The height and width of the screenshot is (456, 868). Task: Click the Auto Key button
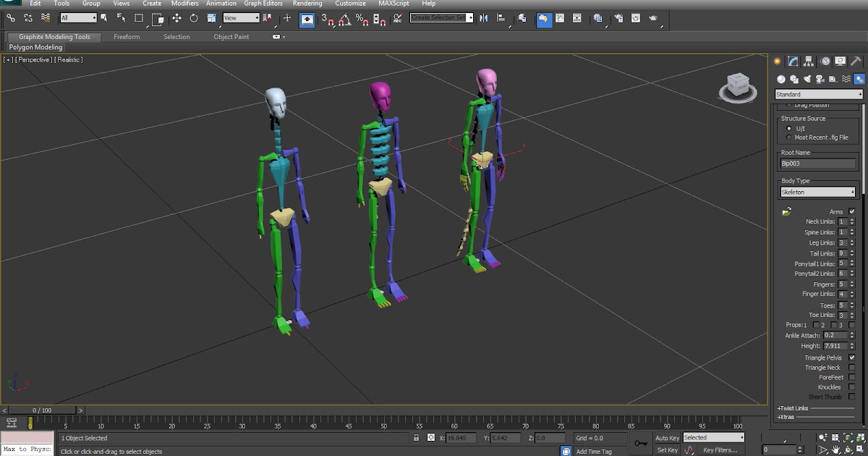[667, 438]
